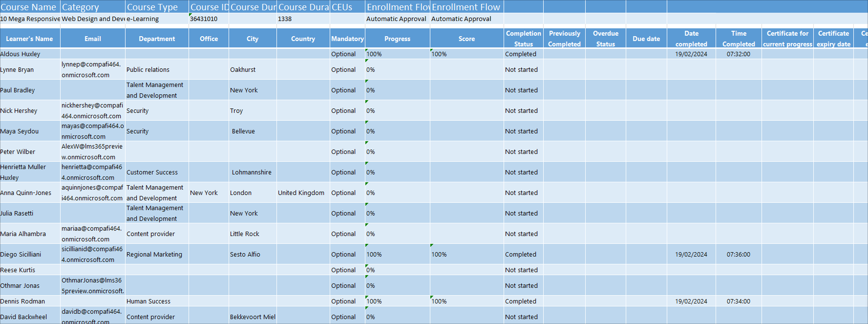This screenshot has width=868, height=324.
Task: Select the Completion Status header cell
Action: click(523, 39)
